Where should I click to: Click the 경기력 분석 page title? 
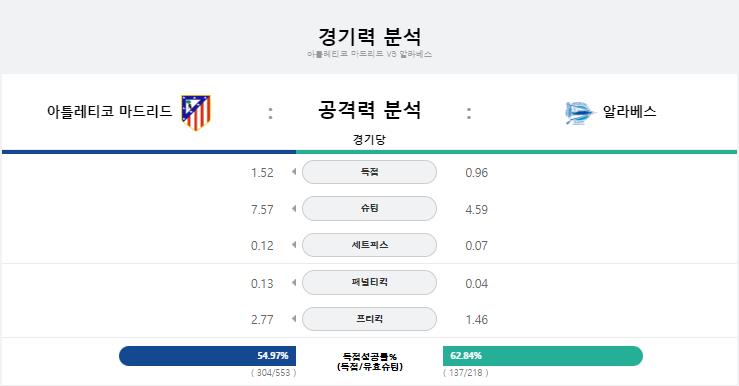tap(369, 36)
